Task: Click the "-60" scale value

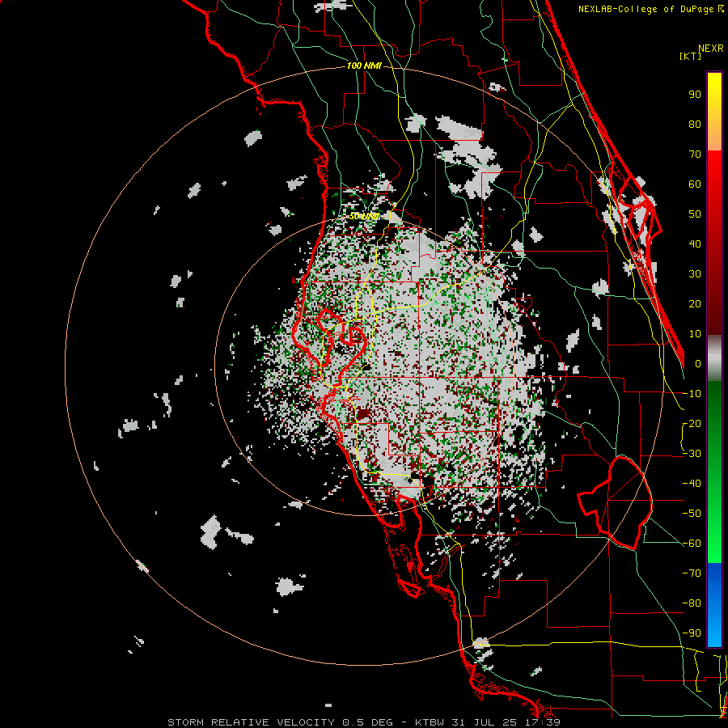Action: pyautogui.click(x=692, y=544)
